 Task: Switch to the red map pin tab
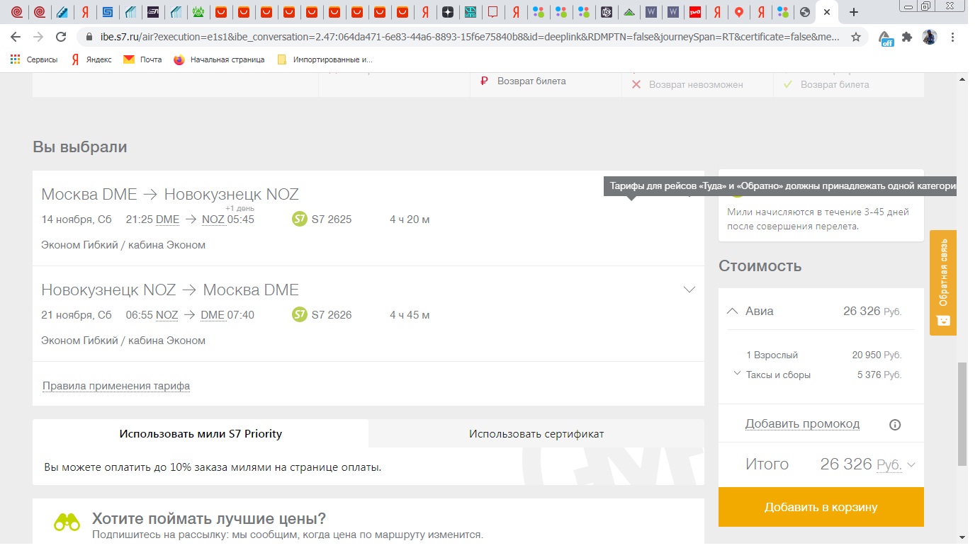[739, 12]
